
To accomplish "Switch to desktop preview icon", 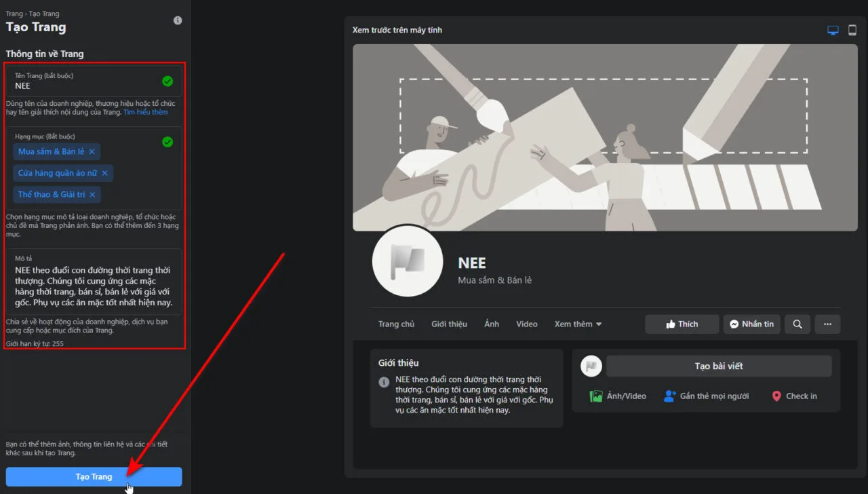I will [833, 31].
